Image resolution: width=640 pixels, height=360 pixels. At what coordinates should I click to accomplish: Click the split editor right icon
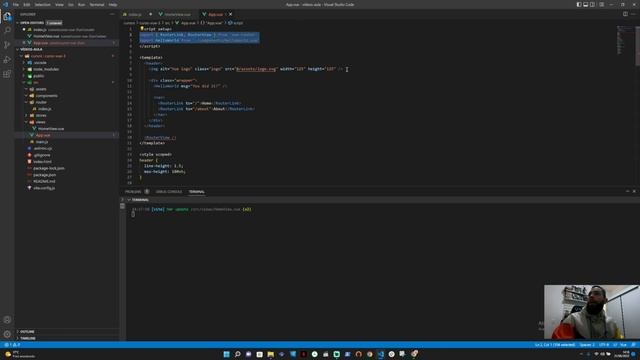pyautogui.click(x=625, y=14)
